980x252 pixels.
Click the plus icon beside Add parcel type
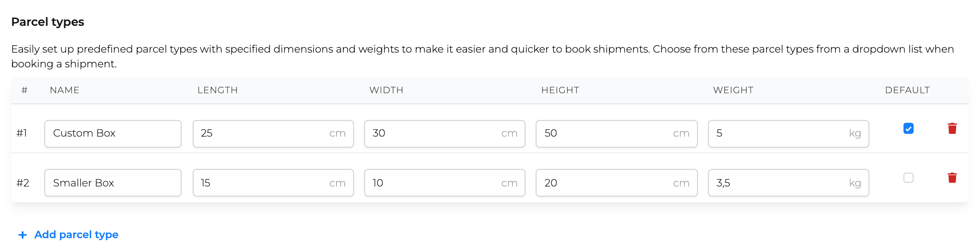click(x=22, y=235)
